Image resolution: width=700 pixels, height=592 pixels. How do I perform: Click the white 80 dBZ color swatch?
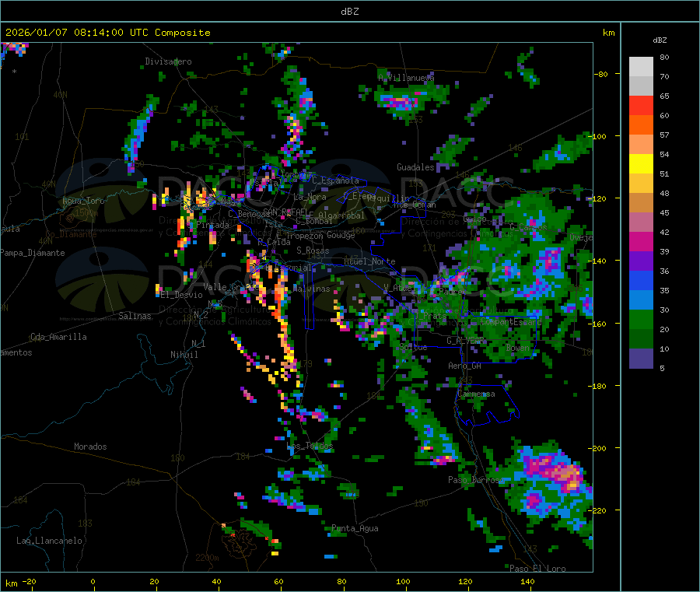(x=641, y=67)
